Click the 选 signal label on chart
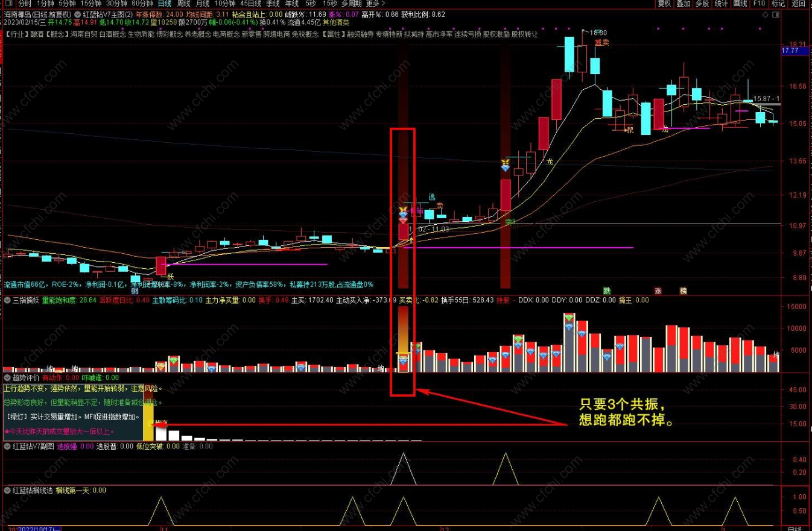 [x=432, y=197]
